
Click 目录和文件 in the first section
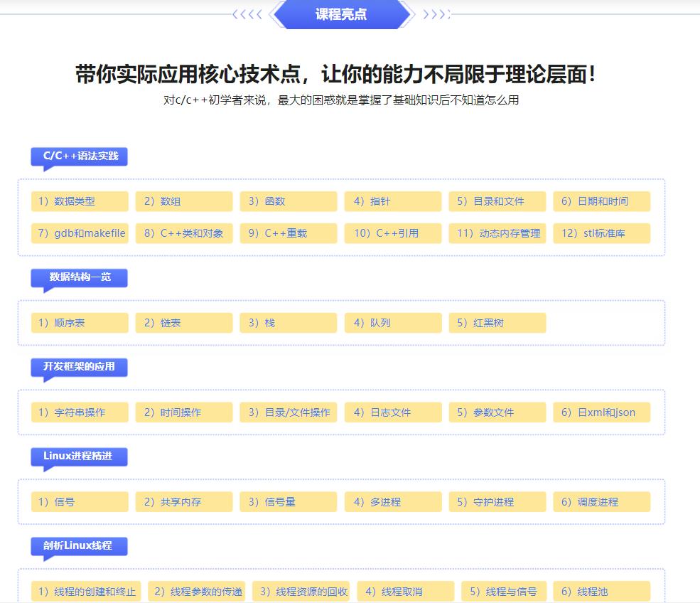pyautogui.click(x=496, y=201)
